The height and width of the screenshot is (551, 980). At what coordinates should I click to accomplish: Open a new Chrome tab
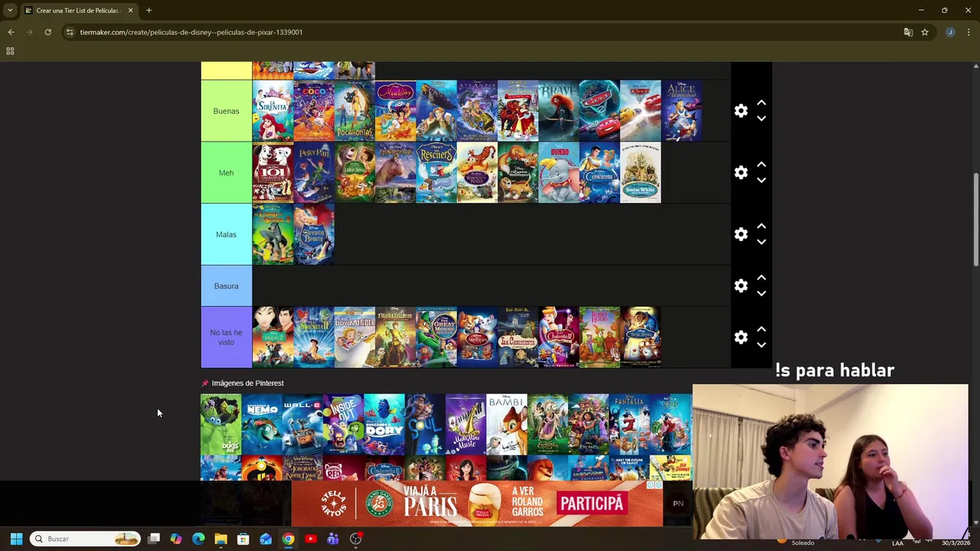pyautogui.click(x=149, y=11)
